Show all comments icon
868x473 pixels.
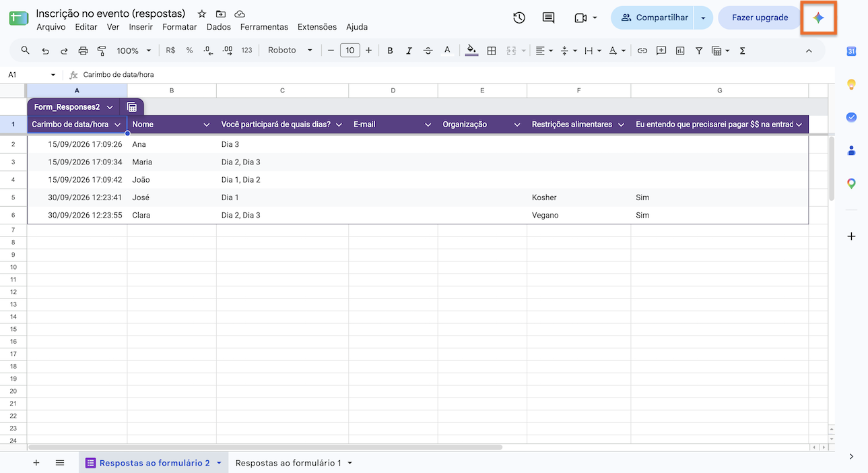pos(549,18)
